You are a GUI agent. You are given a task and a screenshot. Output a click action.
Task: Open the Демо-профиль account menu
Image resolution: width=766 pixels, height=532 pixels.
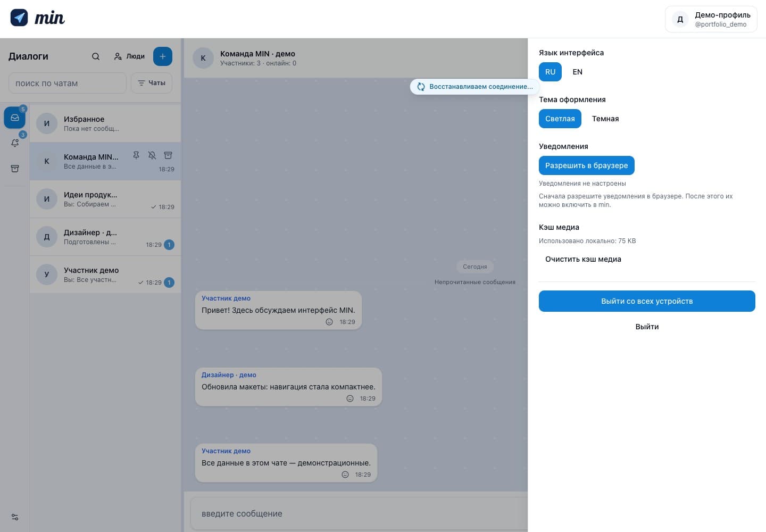[x=711, y=19]
